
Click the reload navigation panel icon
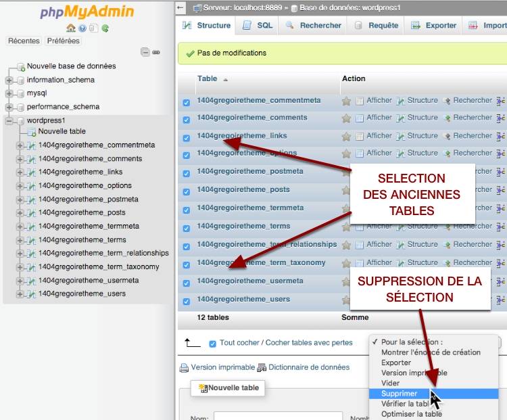105,28
